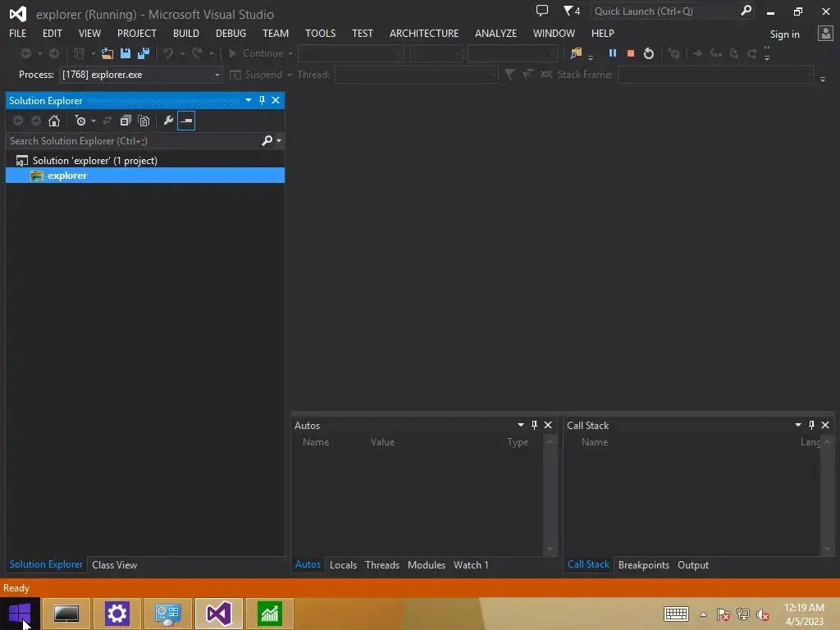Click the Save All icon

pos(144,53)
